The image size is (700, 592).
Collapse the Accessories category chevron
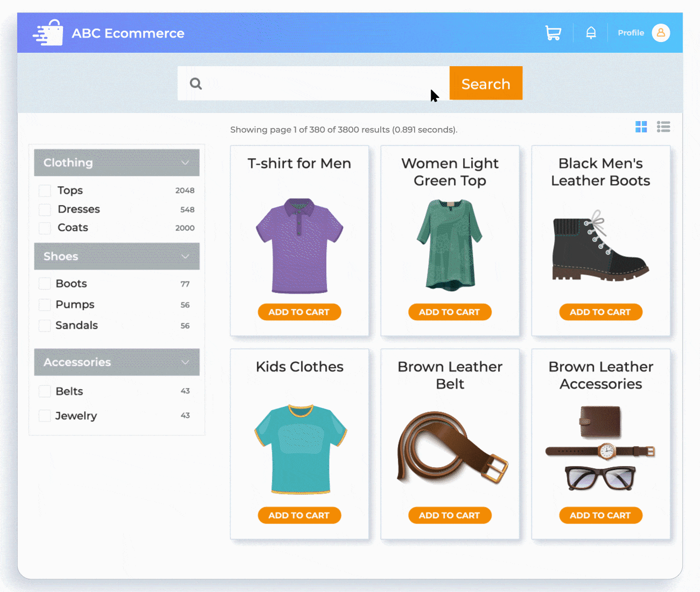tap(185, 362)
